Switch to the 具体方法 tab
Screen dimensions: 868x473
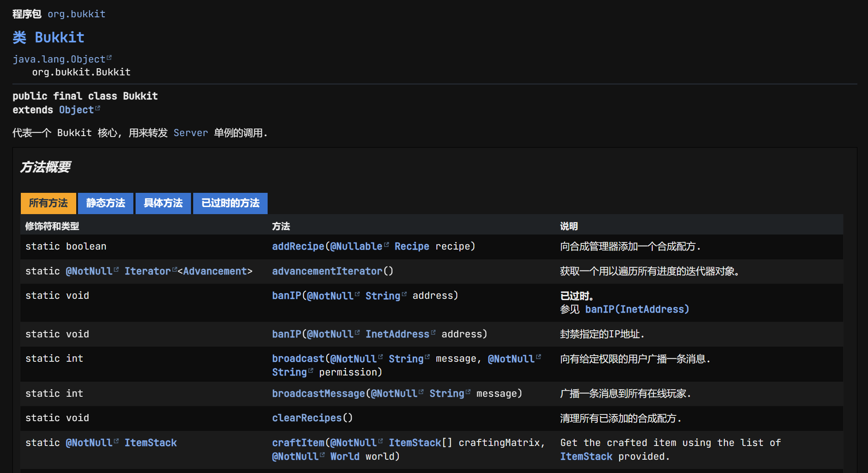pyautogui.click(x=163, y=203)
